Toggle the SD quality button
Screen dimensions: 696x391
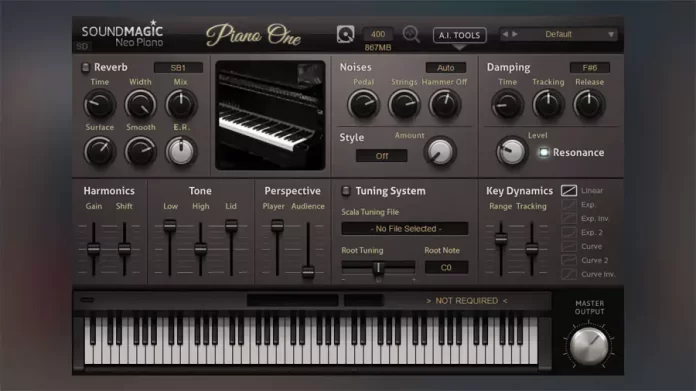tap(82, 46)
